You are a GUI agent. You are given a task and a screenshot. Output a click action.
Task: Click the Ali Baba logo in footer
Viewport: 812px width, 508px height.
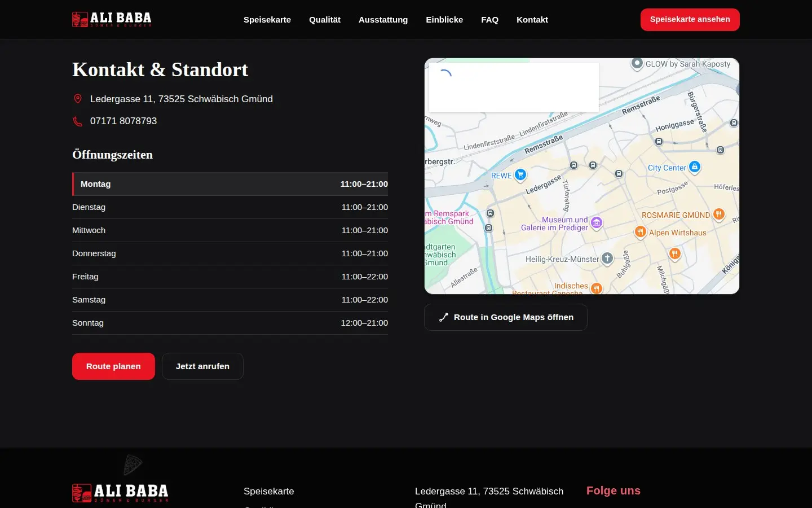[x=120, y=492]
